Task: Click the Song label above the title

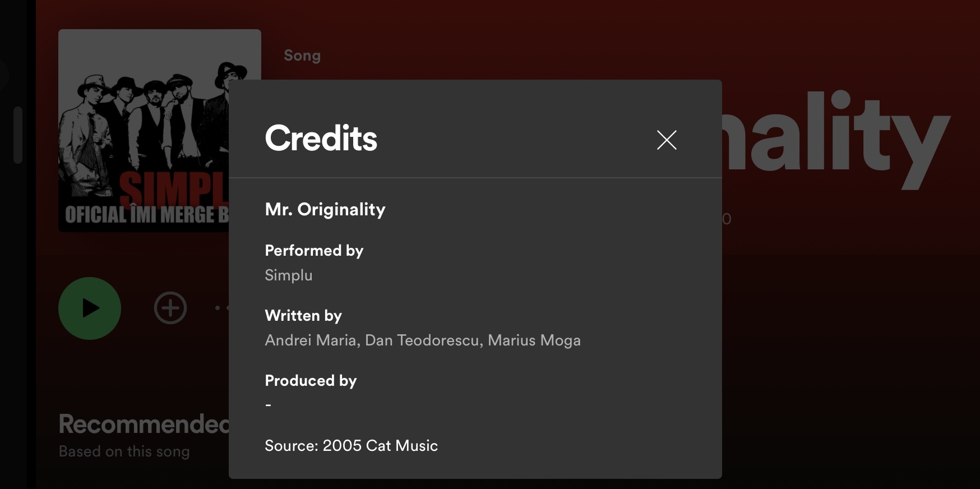Action: [302, 56]
